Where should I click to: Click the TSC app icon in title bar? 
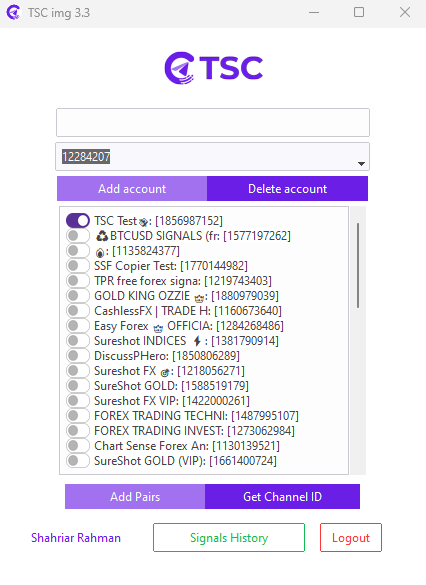(x=13, y=13)
